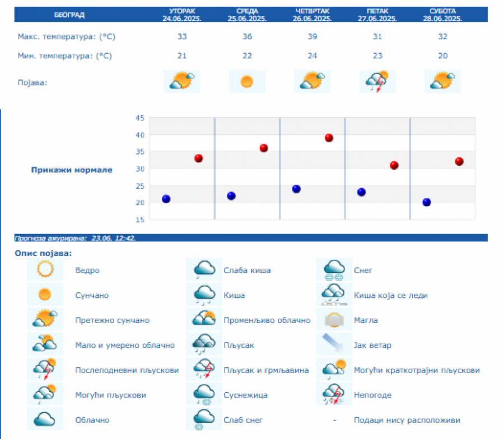Click Saturday's forecast weather icon

coord(442,82)
